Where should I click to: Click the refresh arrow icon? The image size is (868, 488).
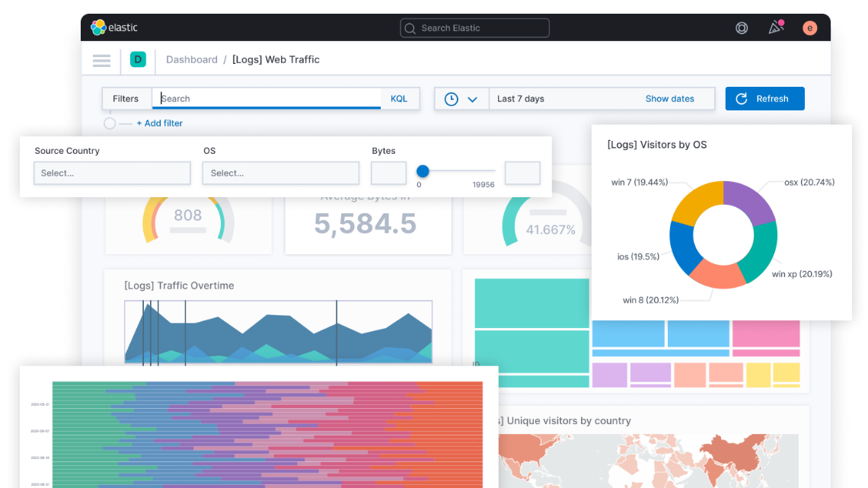point(742,98)
